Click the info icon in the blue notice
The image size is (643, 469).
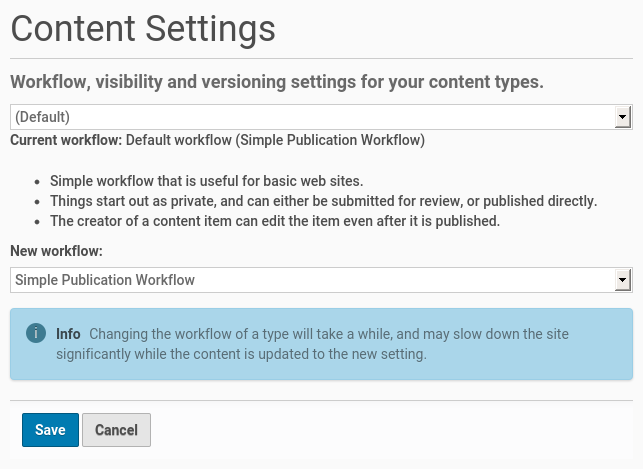[x=36, y=333]
